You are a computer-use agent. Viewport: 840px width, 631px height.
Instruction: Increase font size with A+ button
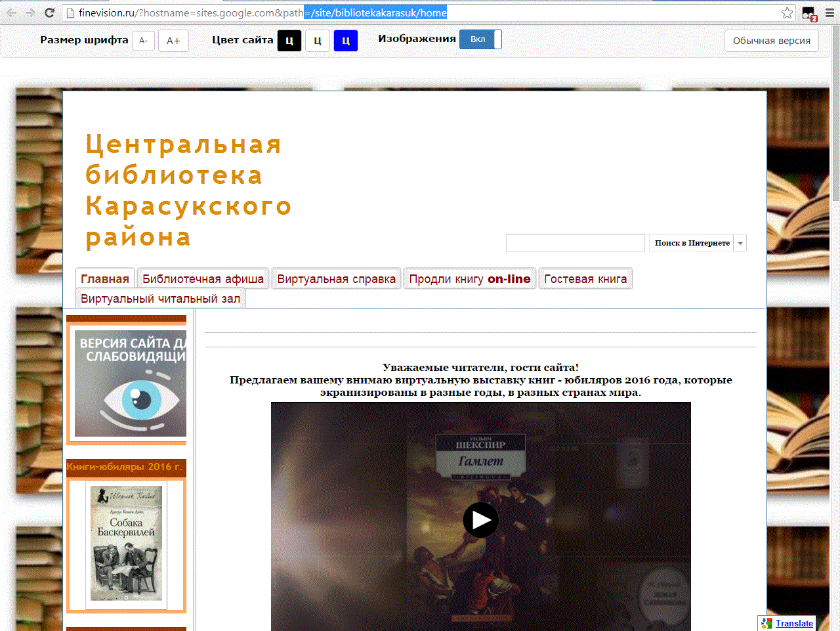173,41
